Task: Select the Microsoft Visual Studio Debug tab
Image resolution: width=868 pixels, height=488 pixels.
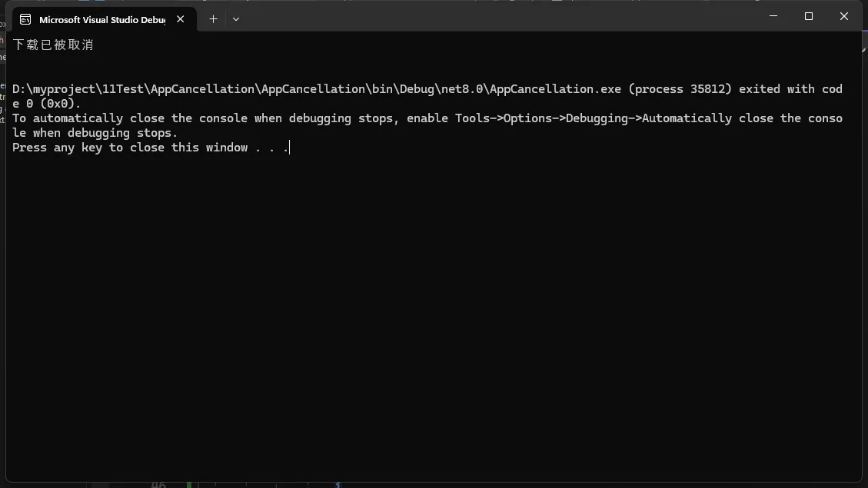Action: coord(101,19)
